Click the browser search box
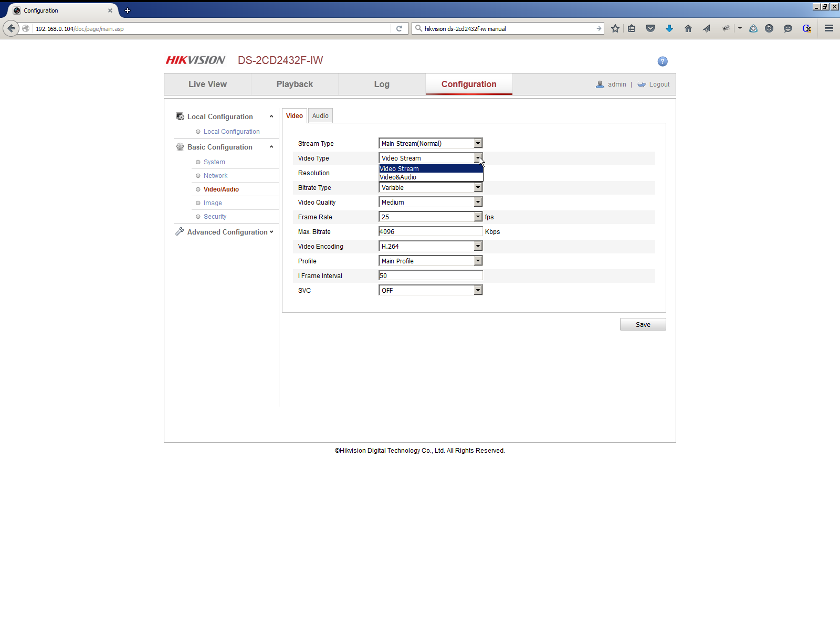Screen dimensions: 840x617 [x=508, y=29]
